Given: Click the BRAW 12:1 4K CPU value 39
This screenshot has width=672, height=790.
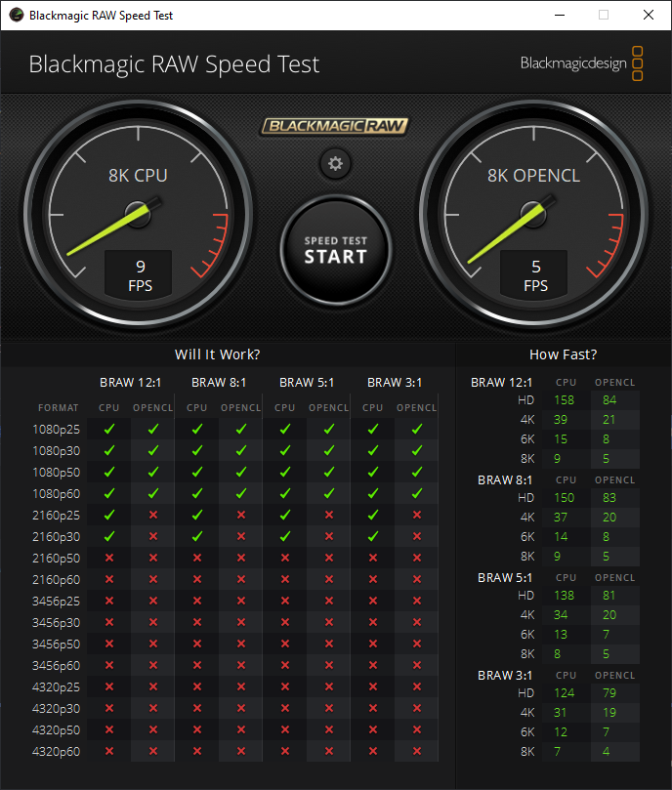Looking at the screenshot, I should point(561,420).
